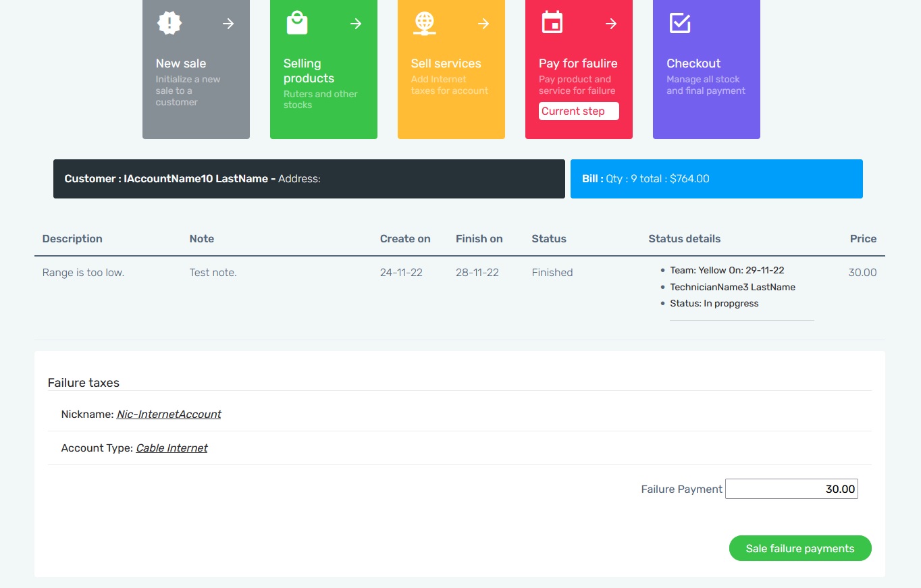
Task: Open the Pay for faulire step title
Action: pyautogui.click(x=578, y=63)
